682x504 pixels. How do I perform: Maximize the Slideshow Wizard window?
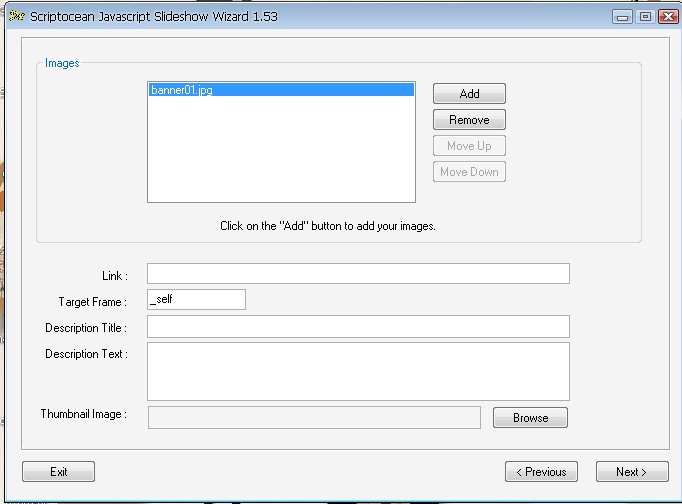[x=645, y=17]
